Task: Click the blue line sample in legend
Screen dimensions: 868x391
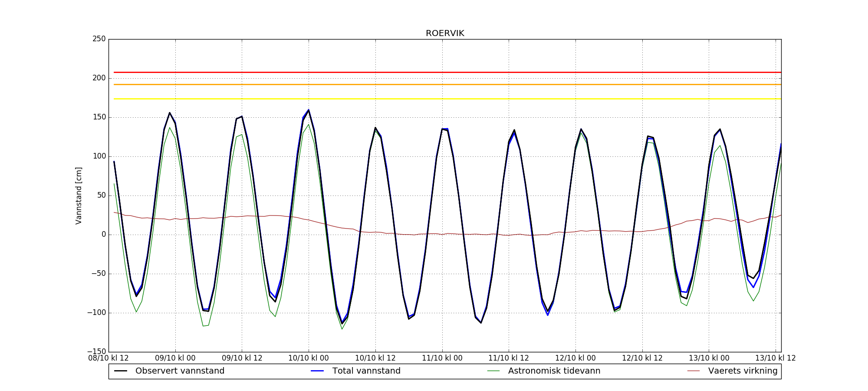Action: (317, 371)
